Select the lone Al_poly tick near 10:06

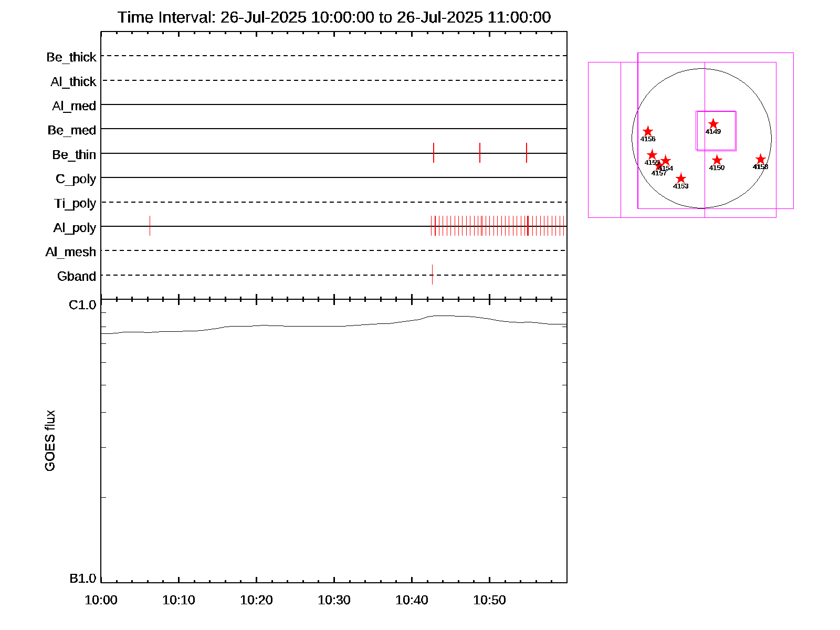(150, 226)
